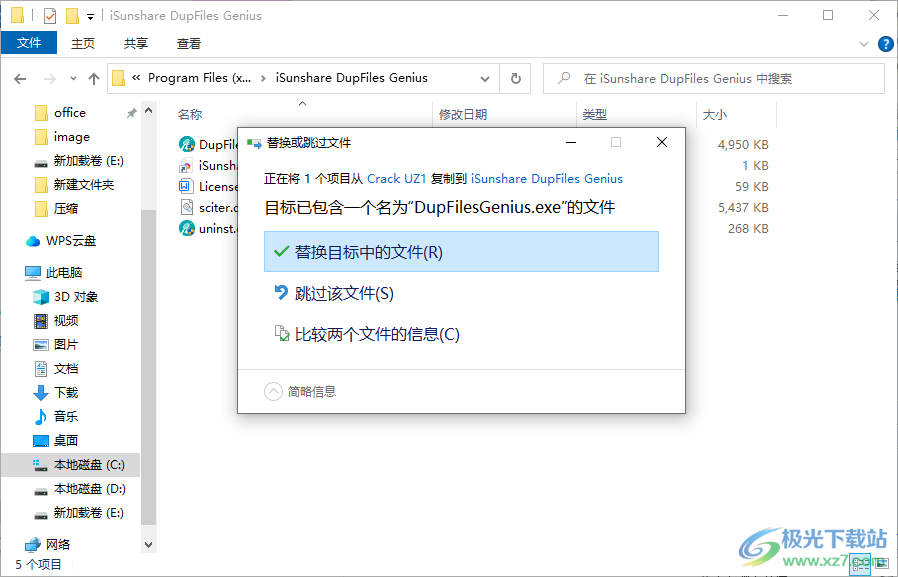Open 3D 对象 folder
Screen dimensions: 898x577
click(x=76, y=297)
